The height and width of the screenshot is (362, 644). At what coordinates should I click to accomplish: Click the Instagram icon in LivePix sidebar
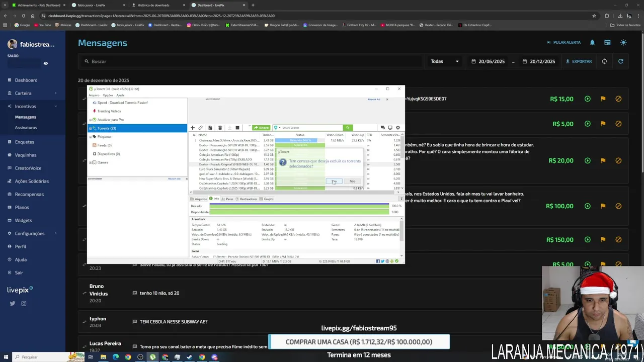[x=24, y=303]
